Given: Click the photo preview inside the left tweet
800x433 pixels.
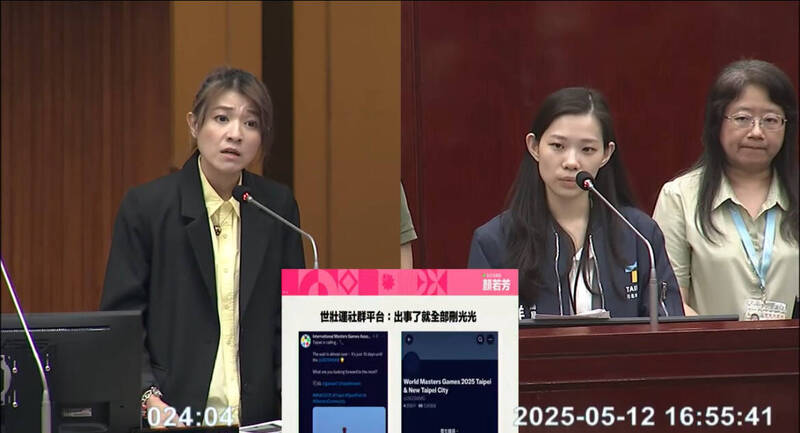Looking at the screenshot, I should [349, 420].
